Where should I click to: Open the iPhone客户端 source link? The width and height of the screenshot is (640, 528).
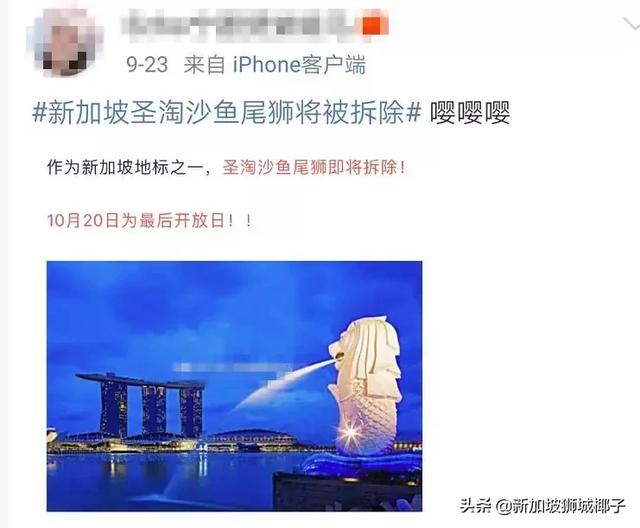pyautogui.click(x=299, y=65)
